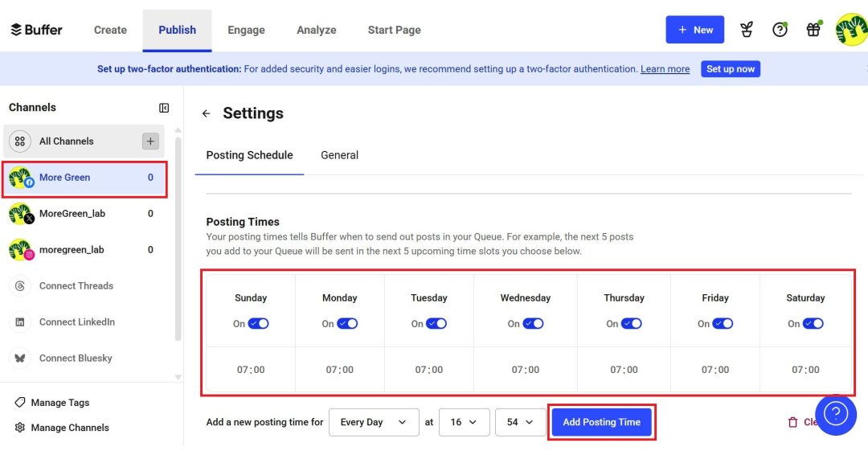
Task: Click the All Channels grid icon
Action: pos(20,141)
